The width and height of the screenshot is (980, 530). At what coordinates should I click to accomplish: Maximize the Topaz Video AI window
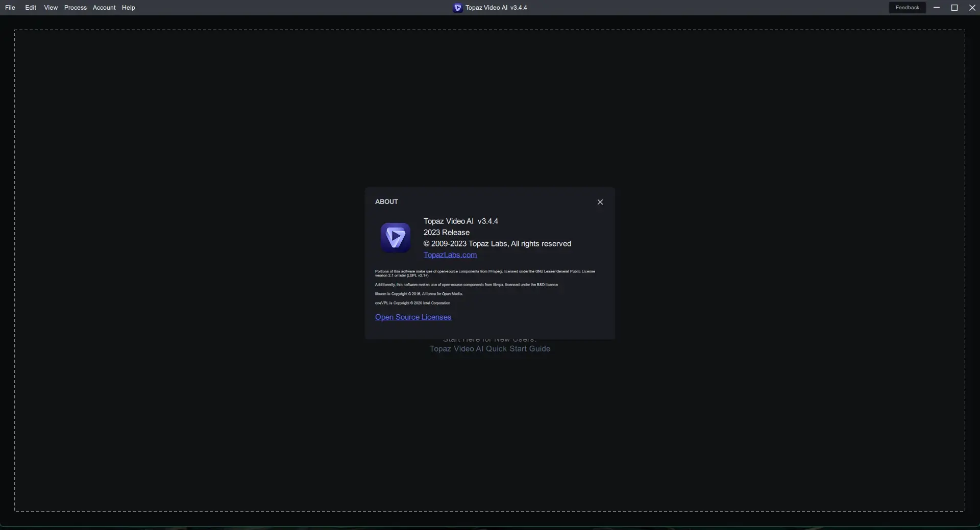point(954,8)
